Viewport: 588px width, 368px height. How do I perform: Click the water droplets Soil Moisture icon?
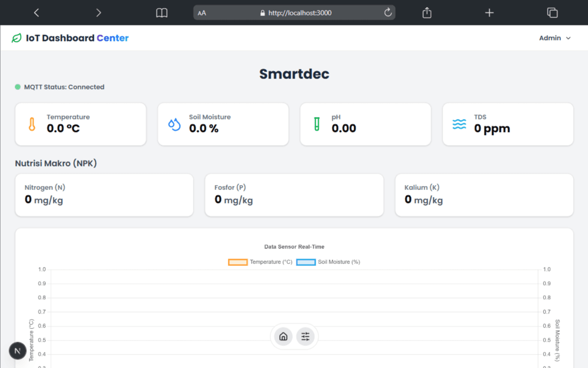point(174,124)
